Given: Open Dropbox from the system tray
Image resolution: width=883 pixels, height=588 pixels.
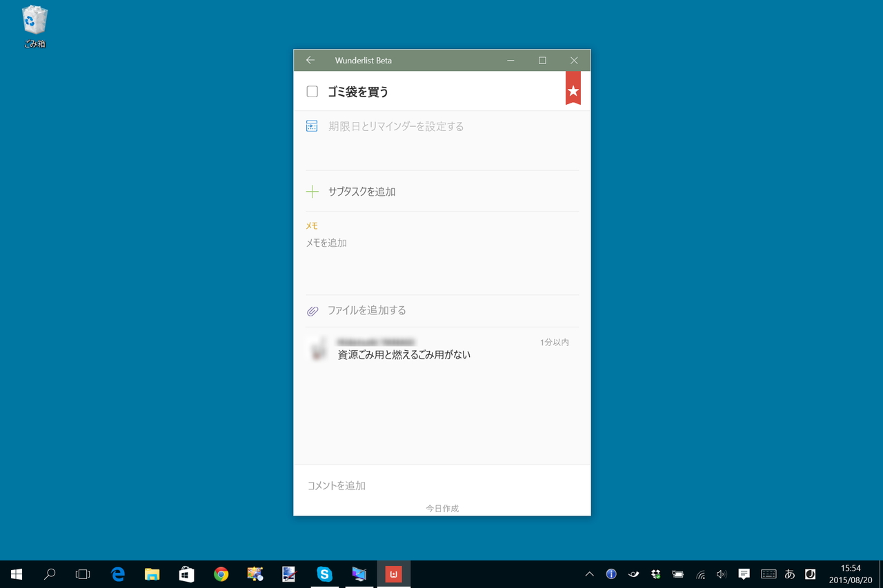Looking at the screenshot, I should [x=655, y=574].
